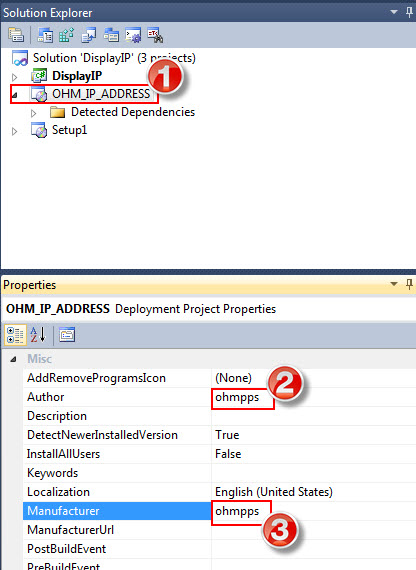Collapse the OHM_IP_ADDRESS project node
416x570 pixels.
pyautogui.click(x=15, y=95)
